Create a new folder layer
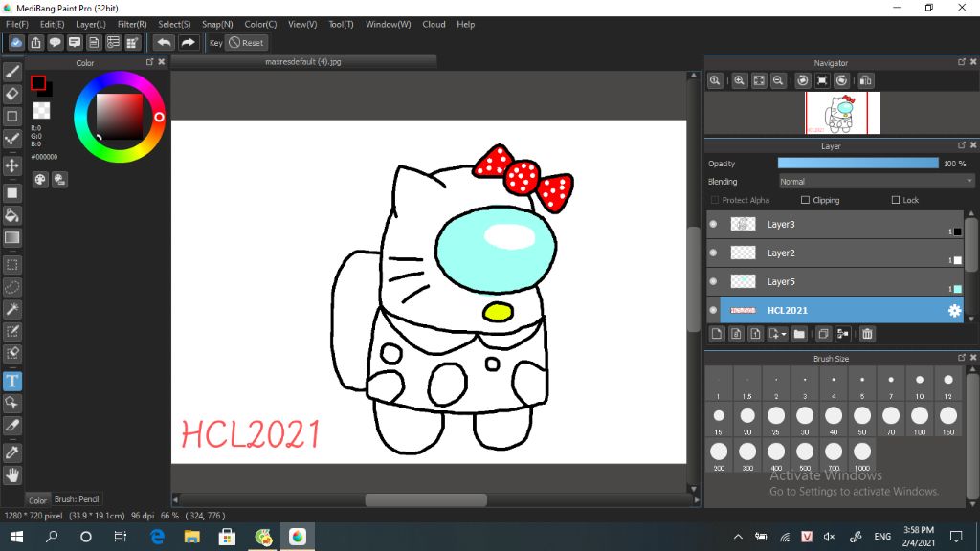Viewport: 980px width, 551px height. point(799,334)
